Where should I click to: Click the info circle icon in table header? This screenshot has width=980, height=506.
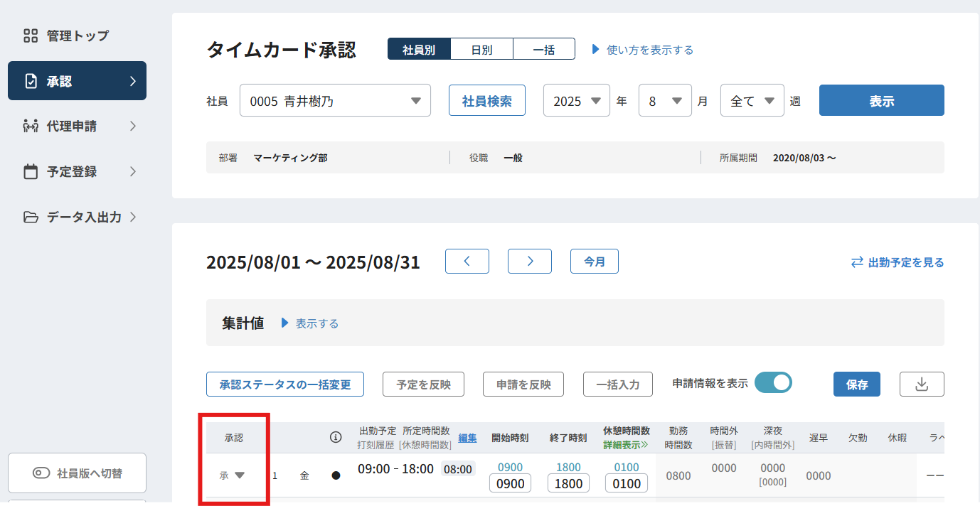pyautogui.click(x=336, y=437)
